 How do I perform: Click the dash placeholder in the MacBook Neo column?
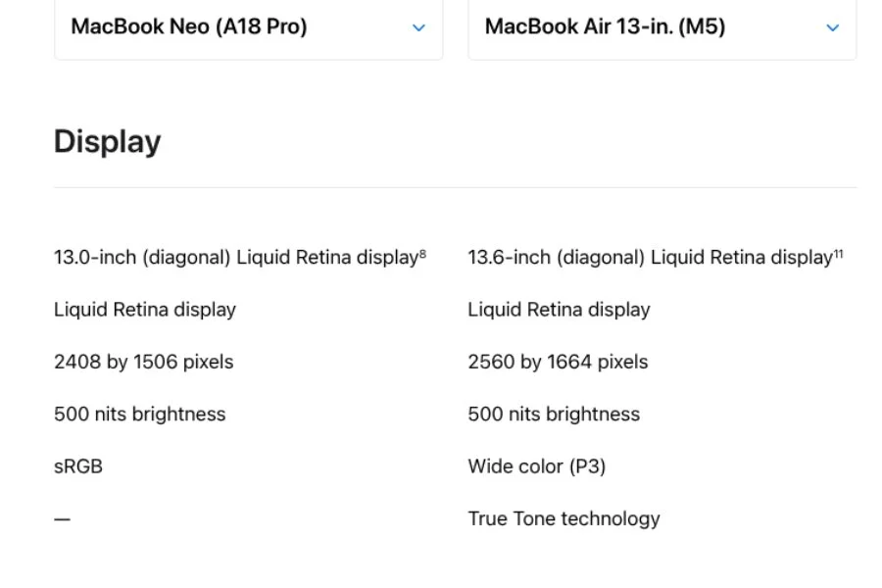[61, 518]
